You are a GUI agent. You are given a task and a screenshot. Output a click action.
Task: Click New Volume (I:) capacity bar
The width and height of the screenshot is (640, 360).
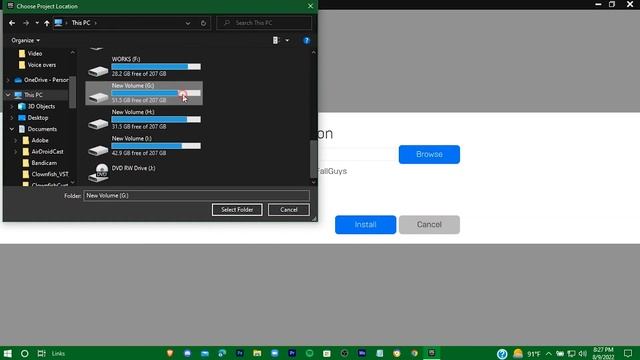click(156, 146)
